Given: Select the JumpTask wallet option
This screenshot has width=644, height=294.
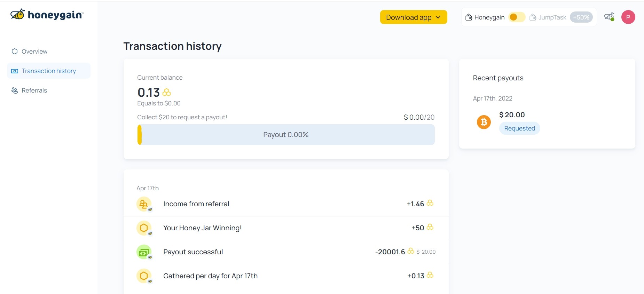Looking at the screenshot, I should 548,17.
